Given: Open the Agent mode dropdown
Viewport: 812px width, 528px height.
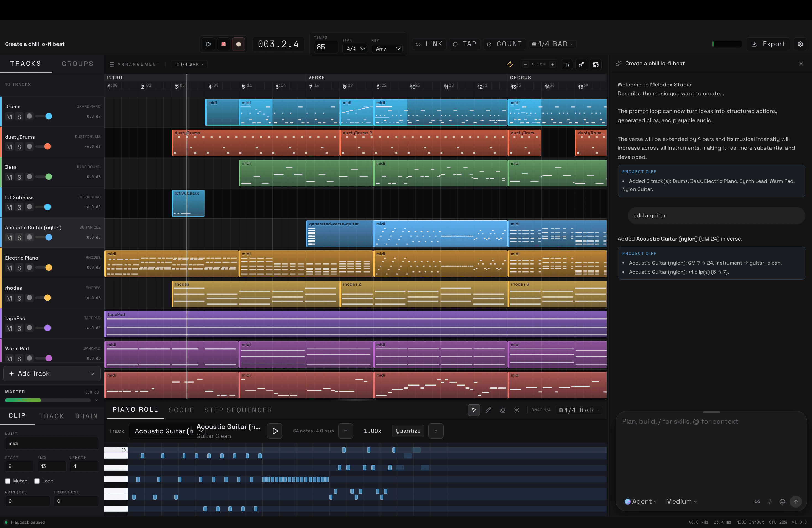Looking at the screenshot, I should [x=640, y=501].
